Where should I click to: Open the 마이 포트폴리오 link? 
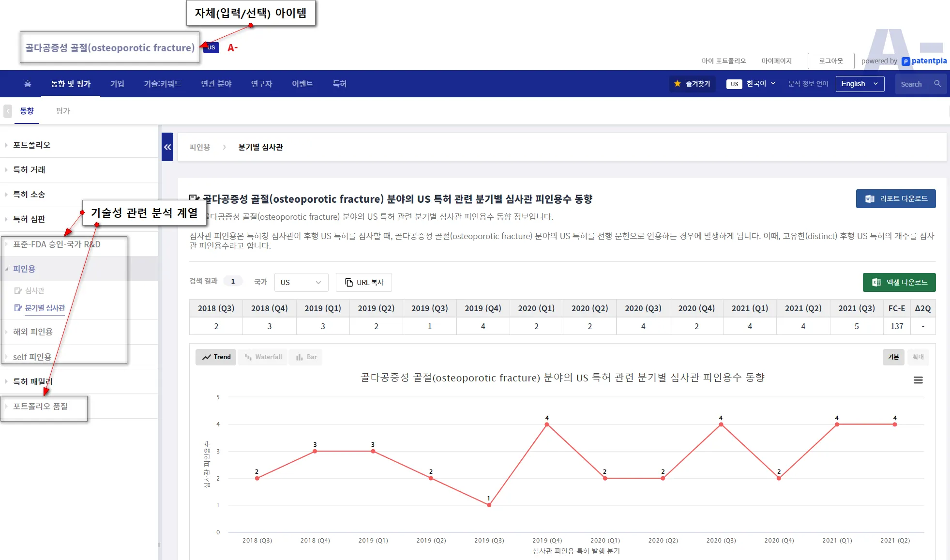[x=724, y=61]
